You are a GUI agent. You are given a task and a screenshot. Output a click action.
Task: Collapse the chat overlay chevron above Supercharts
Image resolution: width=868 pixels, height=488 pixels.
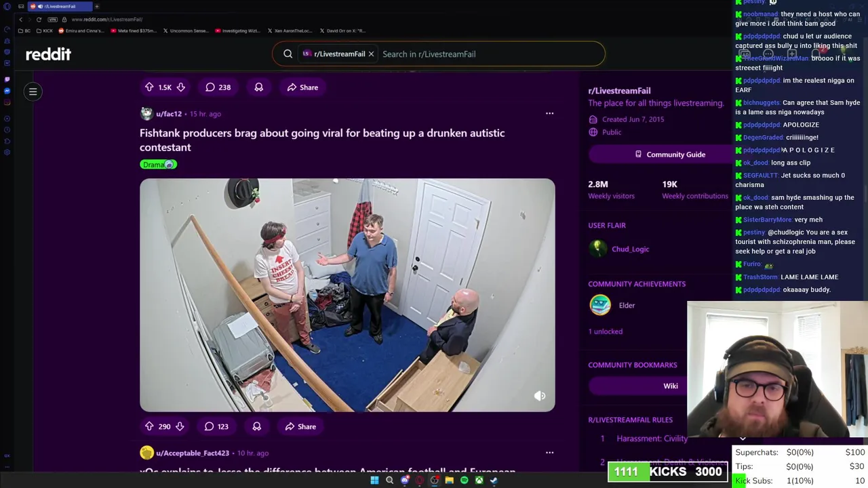[x=743, y=439]
